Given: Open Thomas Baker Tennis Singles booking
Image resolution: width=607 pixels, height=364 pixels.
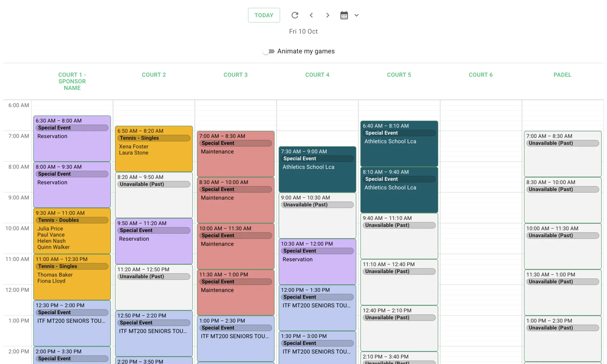Looking at the screenshot, I should [72, 277].
